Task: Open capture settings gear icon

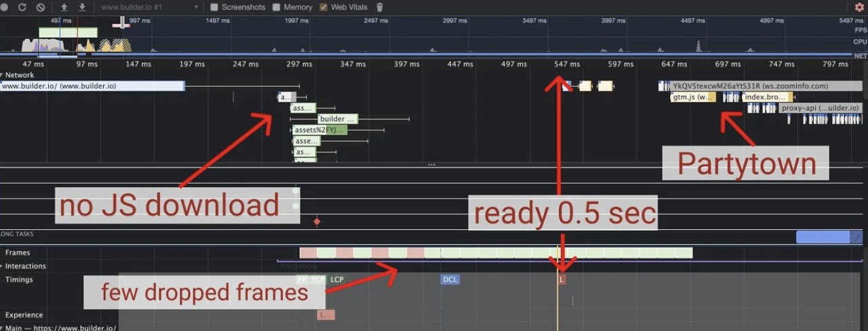Action: (859, 7)
